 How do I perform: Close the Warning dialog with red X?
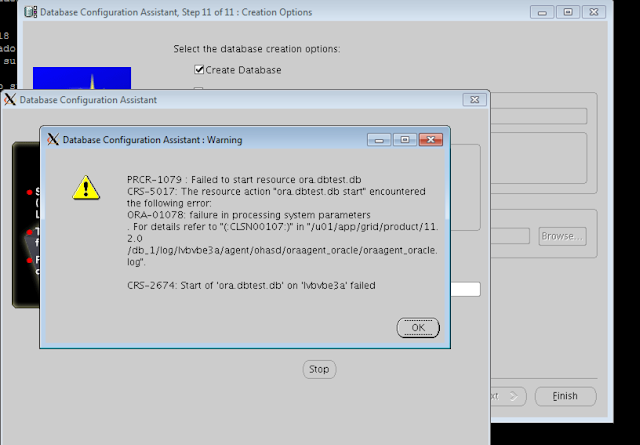[x=431, y=140]
